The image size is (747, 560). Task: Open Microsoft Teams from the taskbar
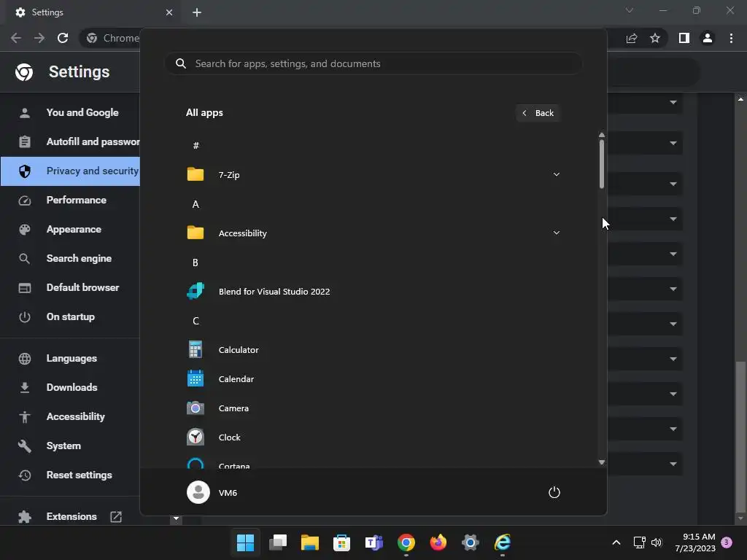tap(374, 542)
